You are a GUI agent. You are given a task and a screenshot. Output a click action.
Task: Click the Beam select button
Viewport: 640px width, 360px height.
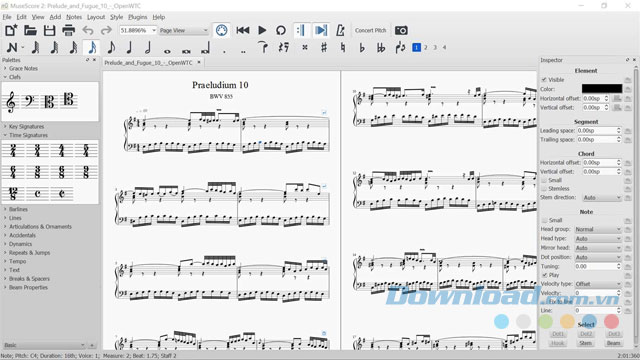613,343
